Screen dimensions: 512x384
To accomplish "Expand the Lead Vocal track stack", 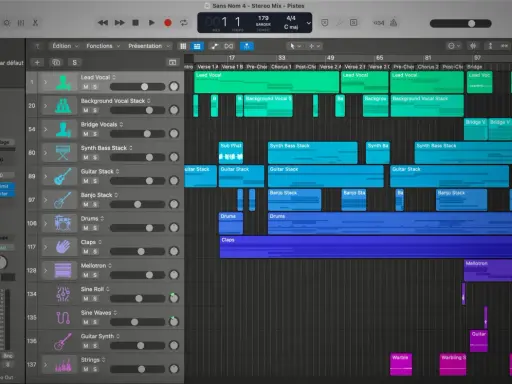I will [x=46, y=82].
